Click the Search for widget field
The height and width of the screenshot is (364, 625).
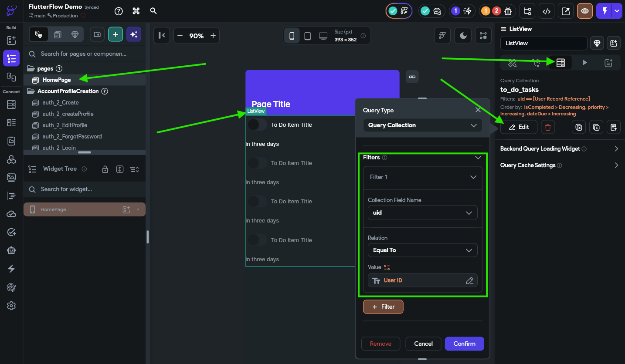85,189
